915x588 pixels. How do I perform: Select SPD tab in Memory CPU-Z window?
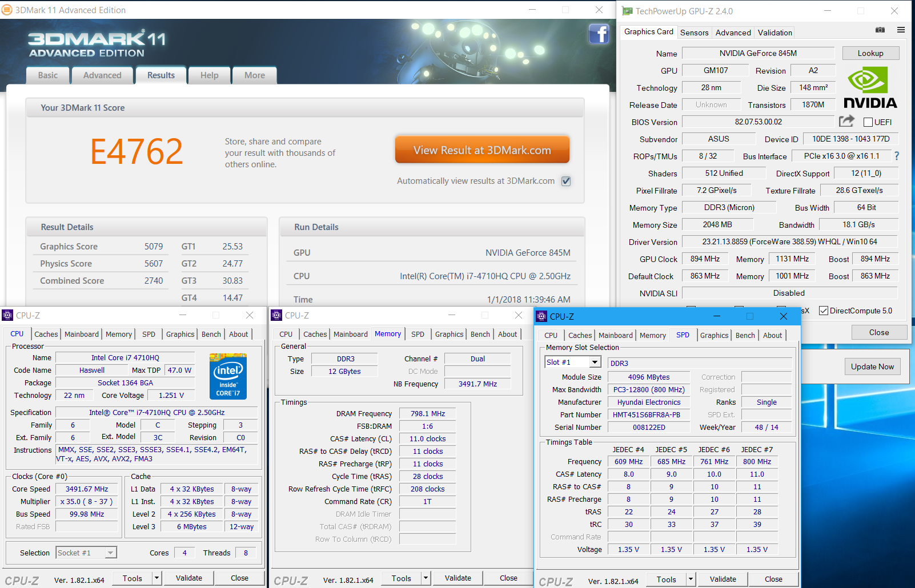[418, 335]
